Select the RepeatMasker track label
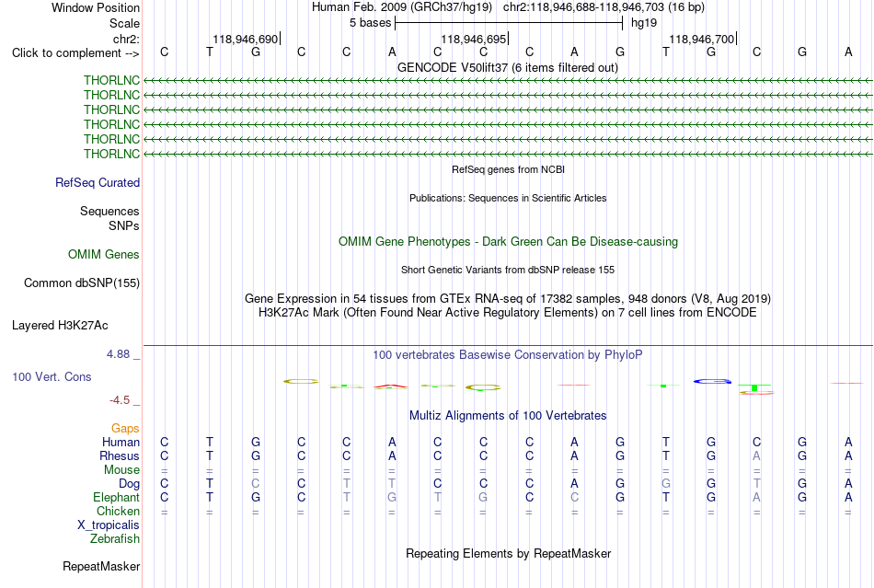The image size is (874, 588). (x=101, y=566)
